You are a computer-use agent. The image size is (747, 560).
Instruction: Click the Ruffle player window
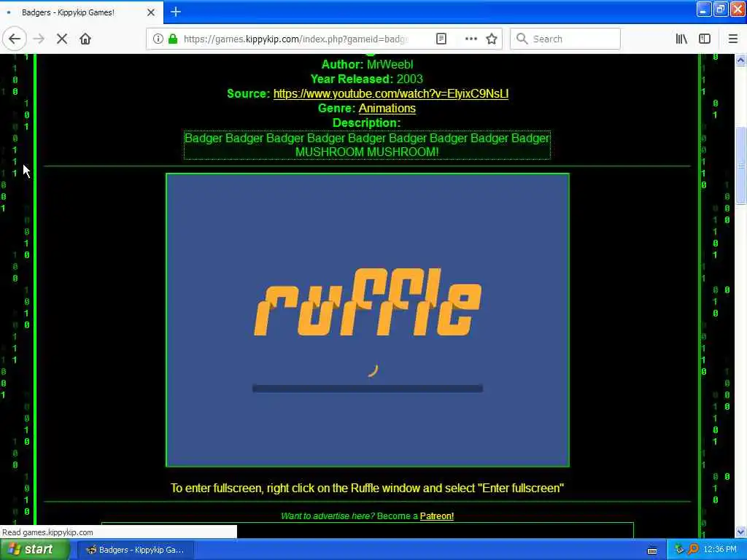click(x=368, y=320)
